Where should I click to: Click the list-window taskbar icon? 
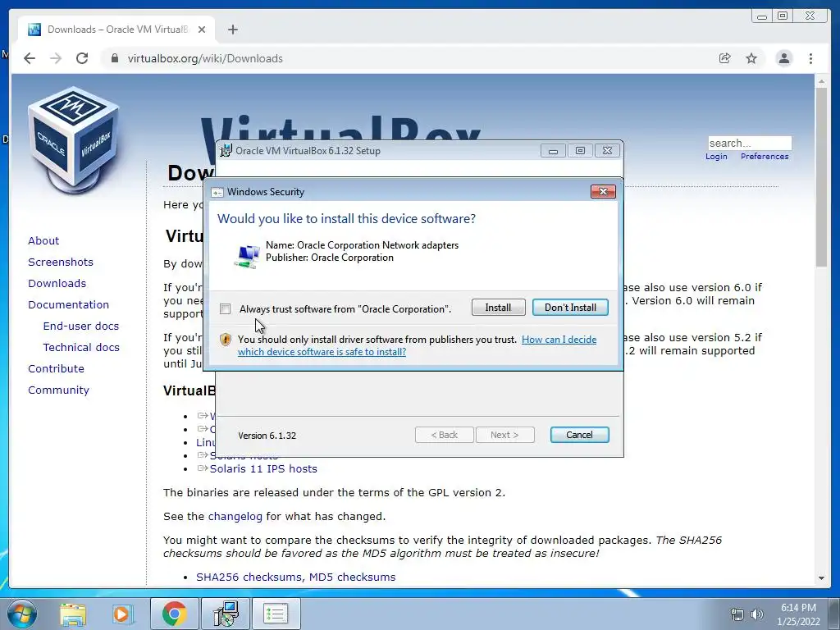276,614
